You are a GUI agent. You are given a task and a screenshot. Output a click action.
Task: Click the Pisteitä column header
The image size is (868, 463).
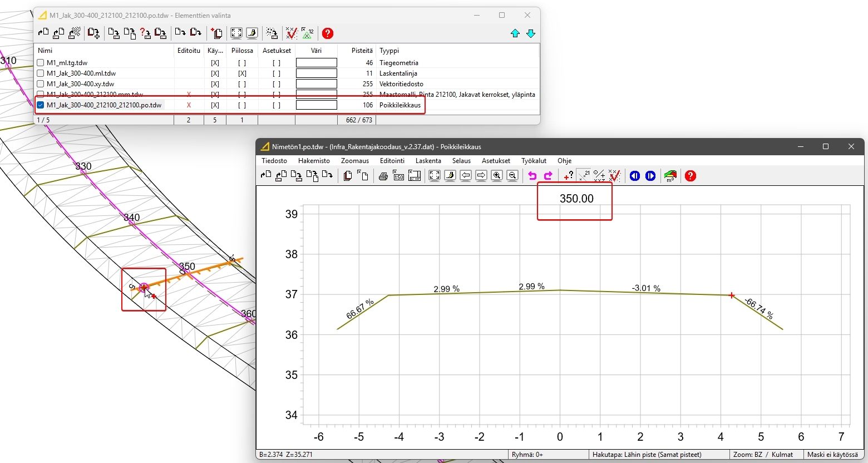tap(362, 51)
